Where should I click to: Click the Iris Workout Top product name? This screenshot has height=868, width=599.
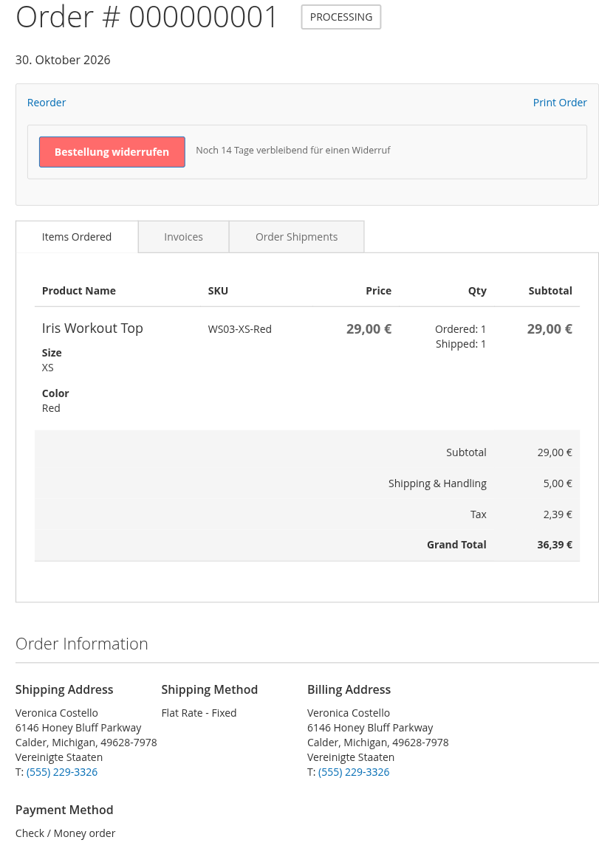coord(92,328)
